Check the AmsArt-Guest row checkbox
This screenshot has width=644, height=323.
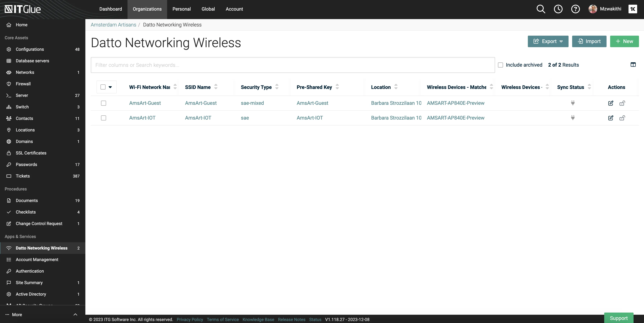104,103
